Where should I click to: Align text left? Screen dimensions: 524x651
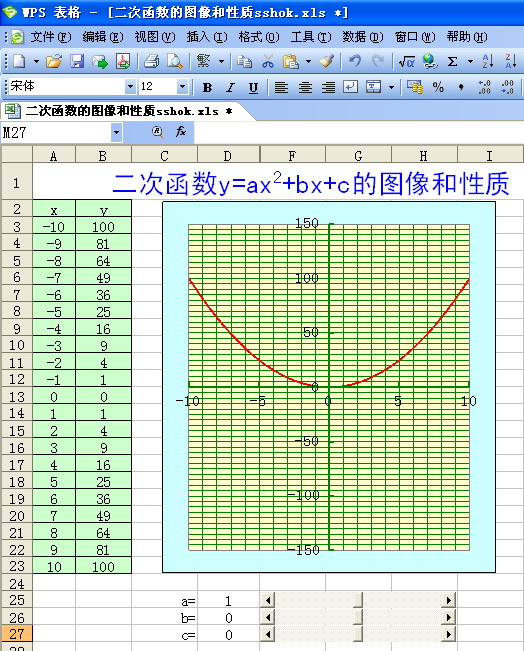[x=282, y=87]
